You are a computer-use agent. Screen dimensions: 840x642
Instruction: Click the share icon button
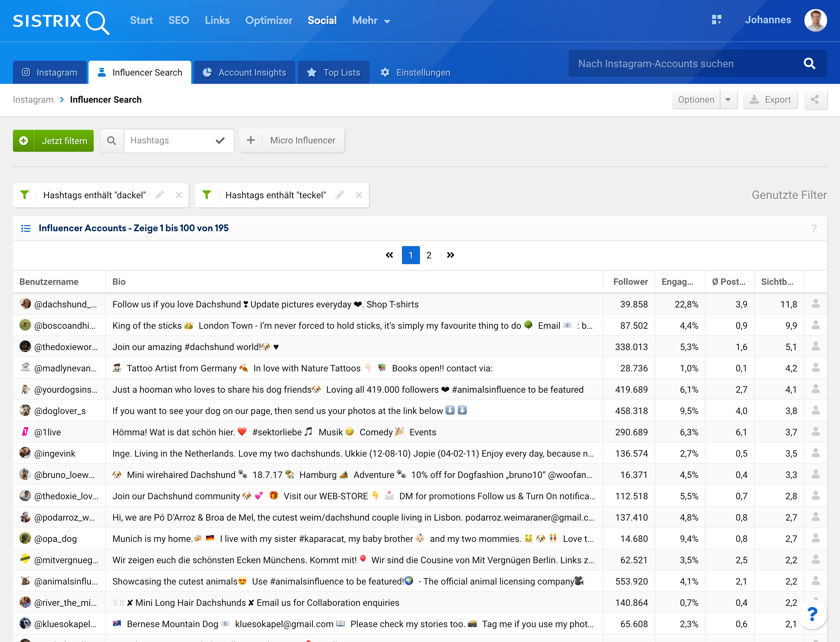pyautogui.click(x=815, y=100)
